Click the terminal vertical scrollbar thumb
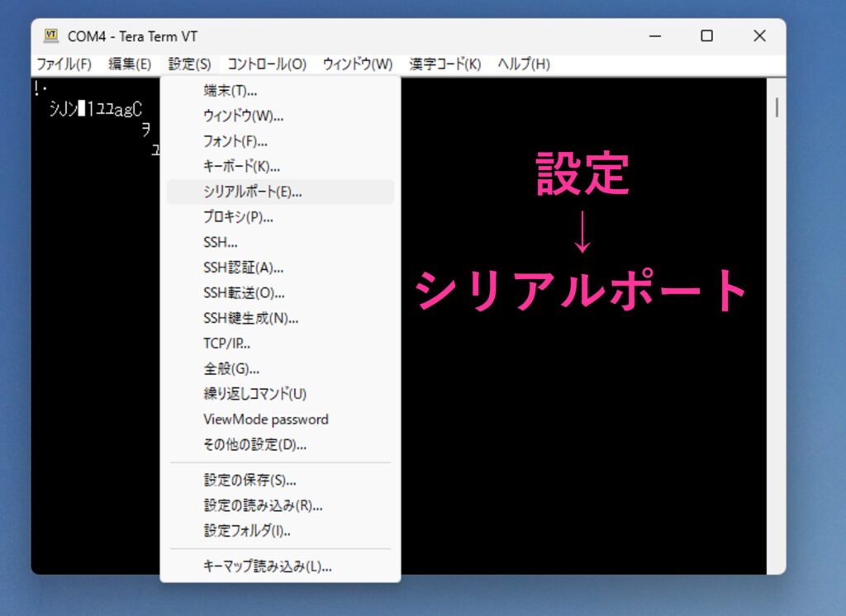Viewport: 846px width, 616px height. coord(777,107)
